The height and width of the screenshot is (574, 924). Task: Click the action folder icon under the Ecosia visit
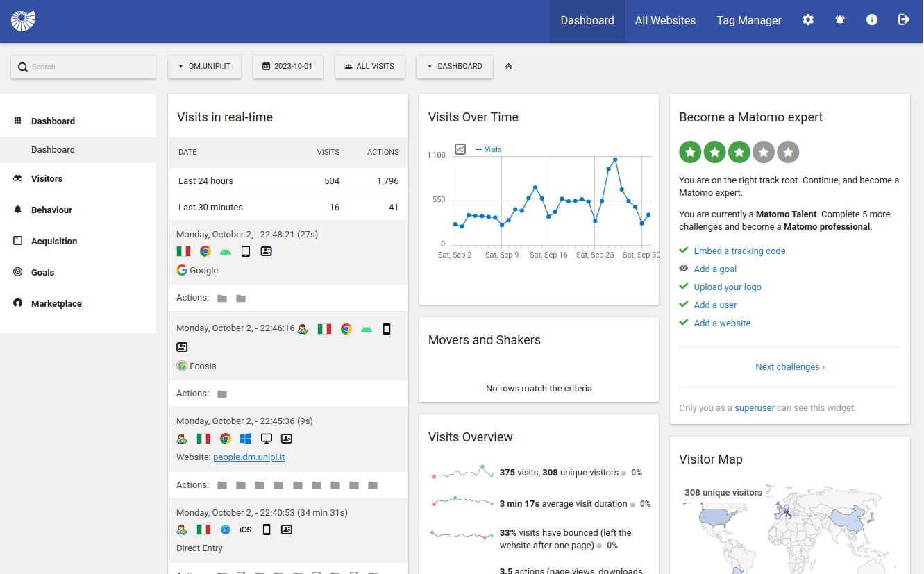coord(222,394)
